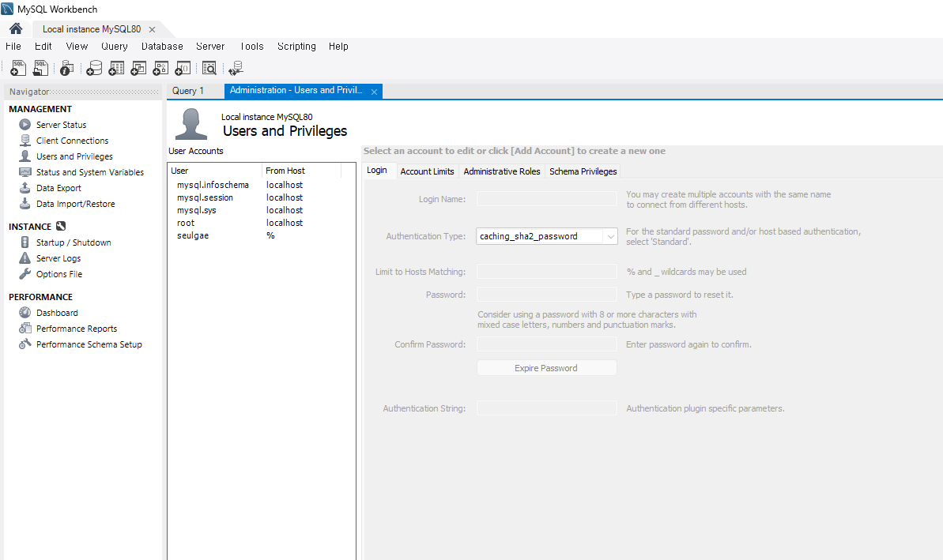Click the Password input field
The image size is (943, 560).
click(547, 295)
